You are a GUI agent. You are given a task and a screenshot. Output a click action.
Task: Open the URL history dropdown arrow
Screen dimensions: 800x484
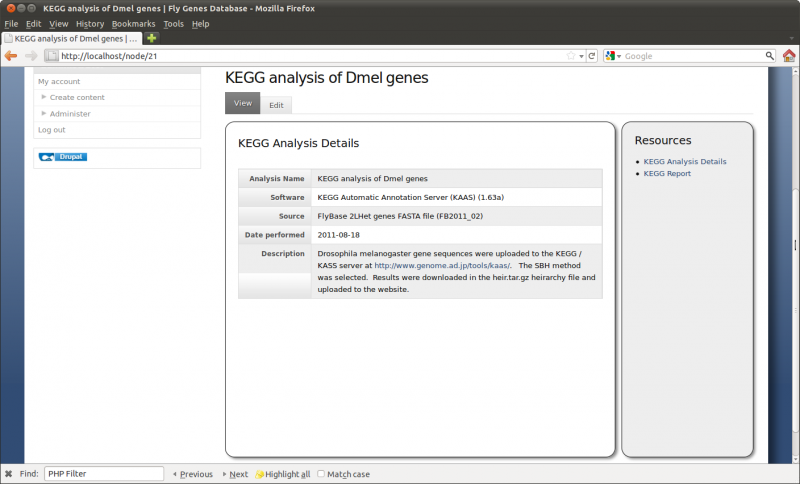[582, 57]
